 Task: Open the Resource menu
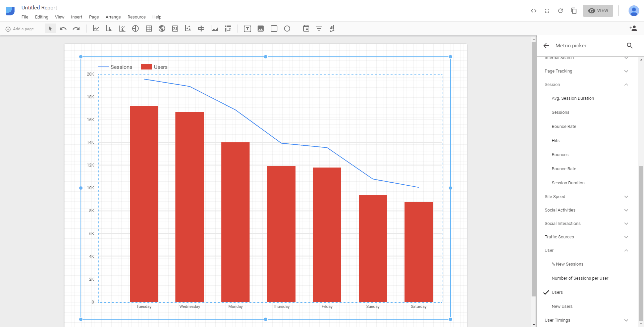point(137,17)
